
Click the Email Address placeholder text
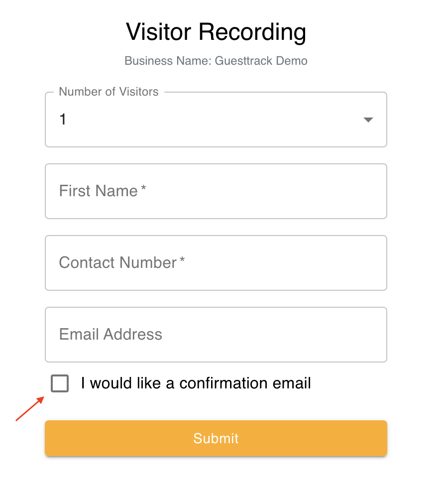[111, 334]
